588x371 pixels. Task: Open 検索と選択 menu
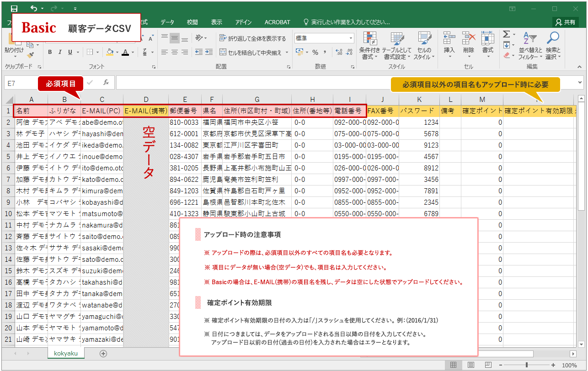pyautogui.click(x=553, y=46)
